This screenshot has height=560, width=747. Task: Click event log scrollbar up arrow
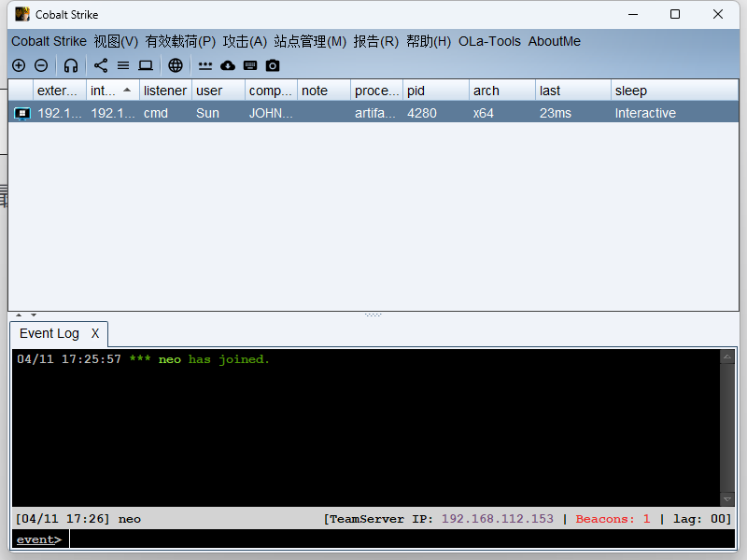pyautogui.click(x=727, y=357)
